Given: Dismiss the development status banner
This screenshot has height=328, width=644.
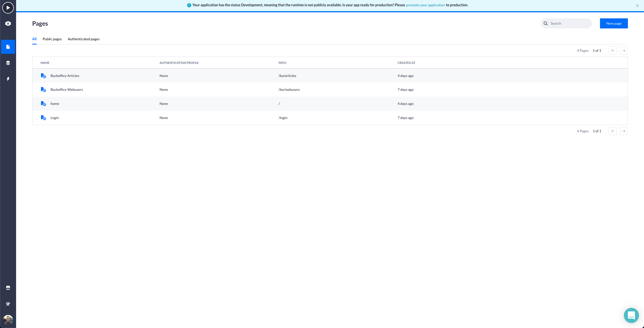Looking at the screenshot, I should 637,5.
